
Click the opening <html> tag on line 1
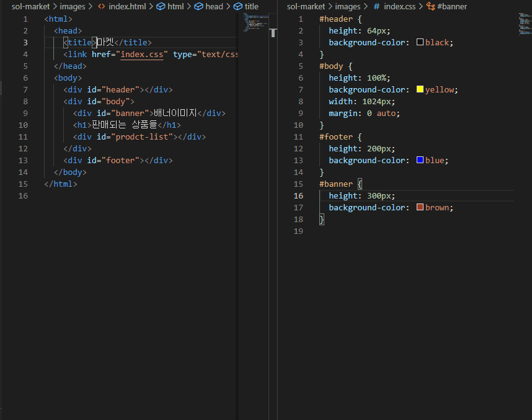pos(58,19)
